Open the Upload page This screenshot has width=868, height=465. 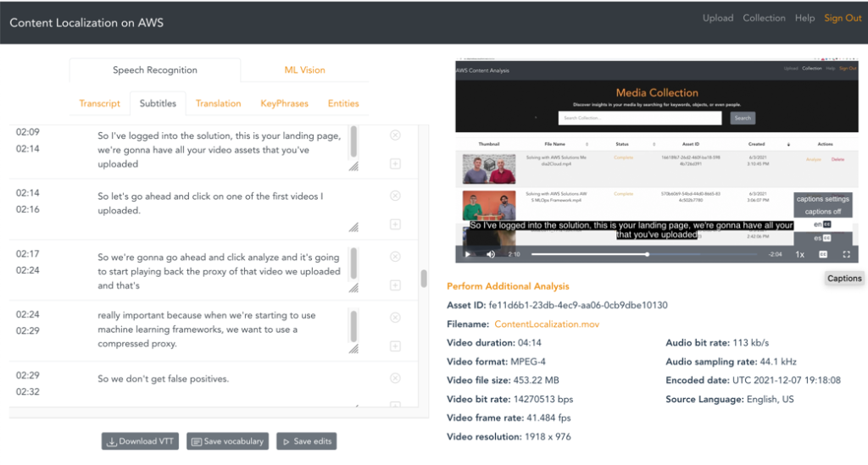(718, 19)
